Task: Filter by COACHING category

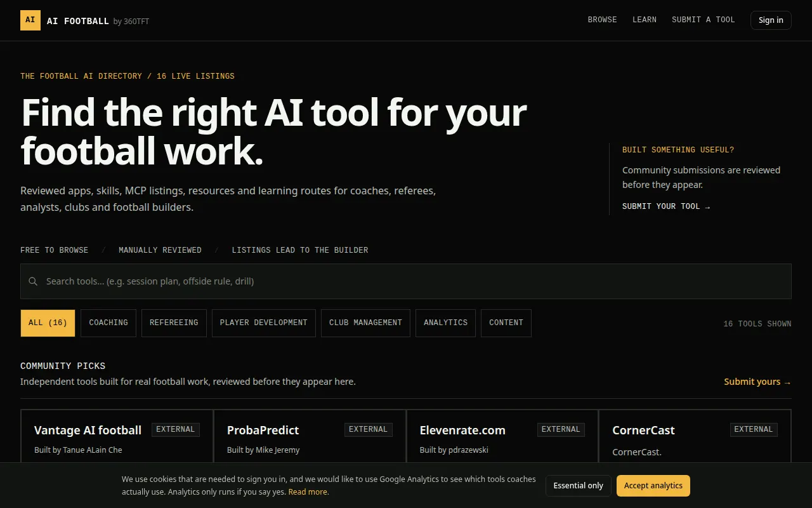Action: [108, 323]
